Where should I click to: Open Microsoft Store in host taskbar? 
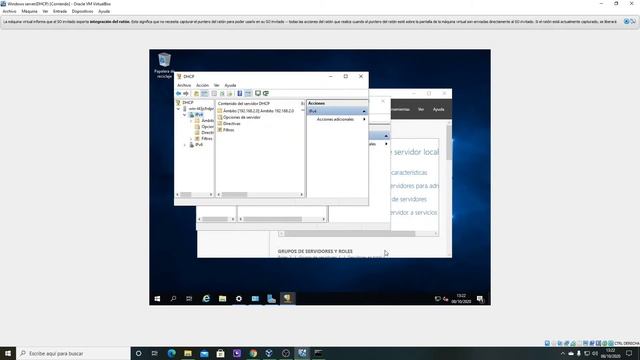click(x=220, y=353)
